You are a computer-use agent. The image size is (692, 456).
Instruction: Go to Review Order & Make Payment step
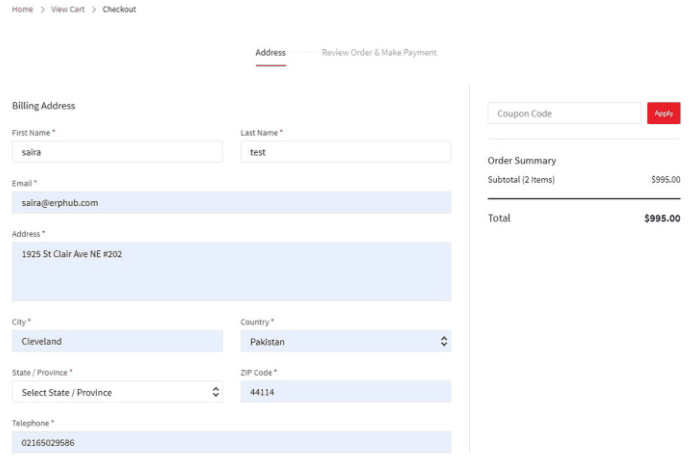click(379, 53)
